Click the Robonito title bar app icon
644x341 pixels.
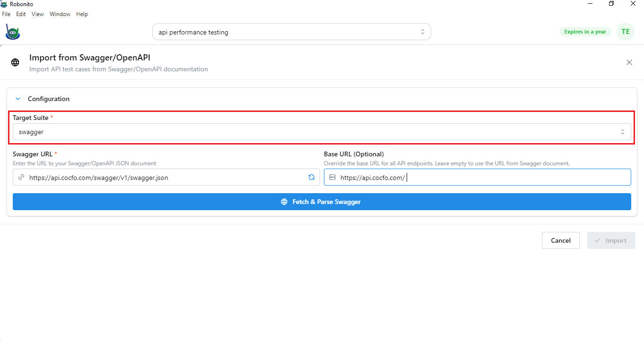(4, 4)
